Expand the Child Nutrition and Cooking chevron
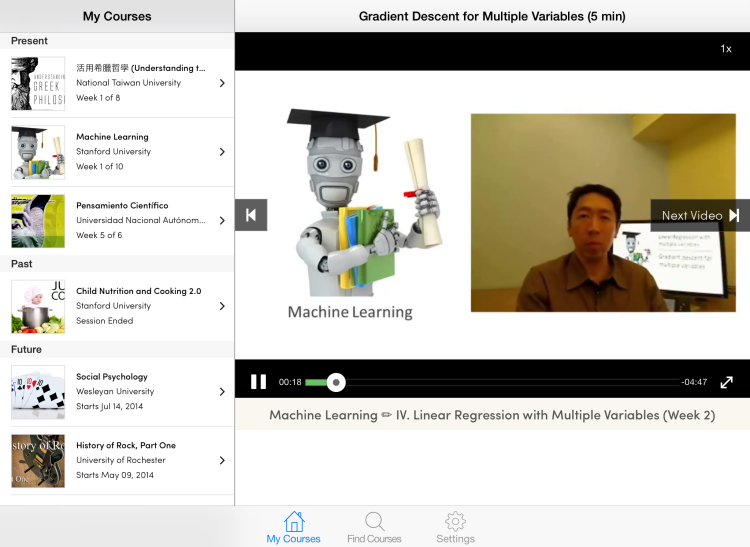 pos(222,306)
